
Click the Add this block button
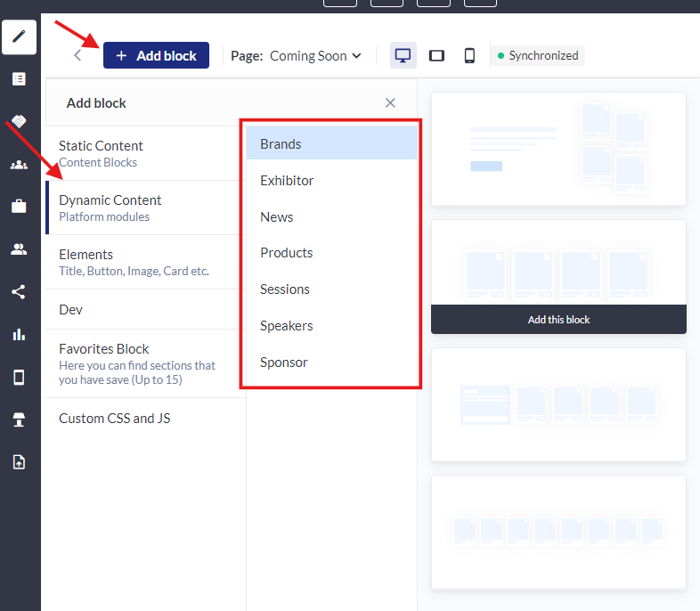click(x=558, y=320)
